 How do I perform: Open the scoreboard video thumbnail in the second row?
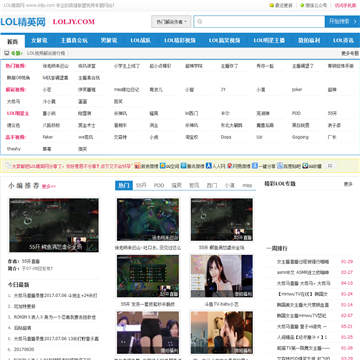pos(148,276)
